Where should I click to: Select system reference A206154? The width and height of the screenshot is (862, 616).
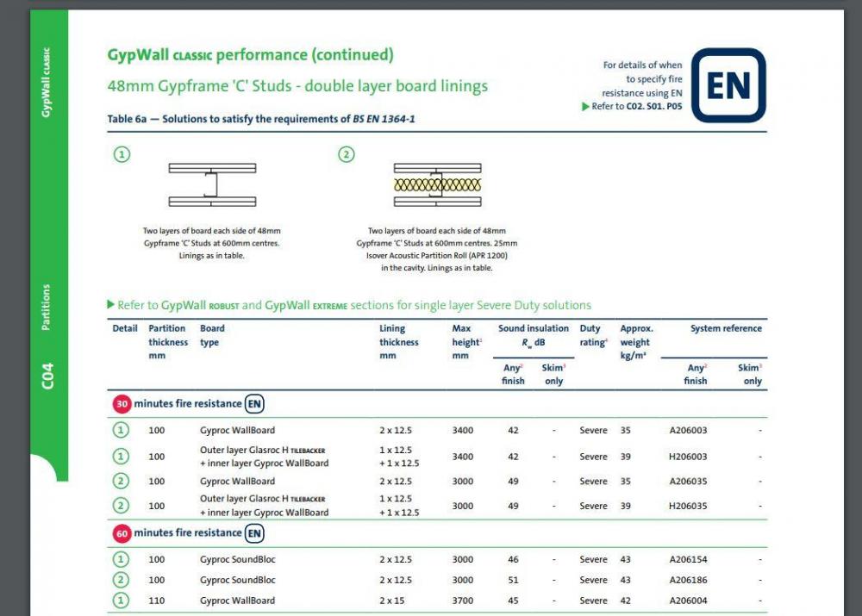coord(688,559)
